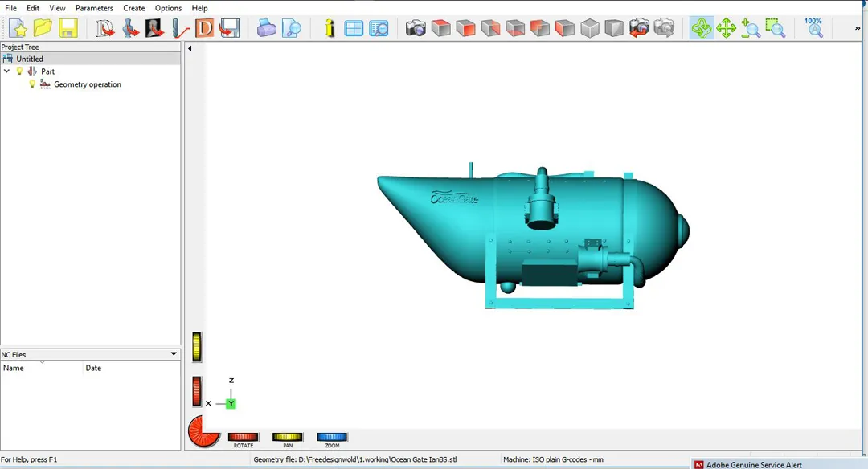Open a project with the yellow folder icon
The width and height of the screenshot is (868, 469).
[x=43, y=27]
